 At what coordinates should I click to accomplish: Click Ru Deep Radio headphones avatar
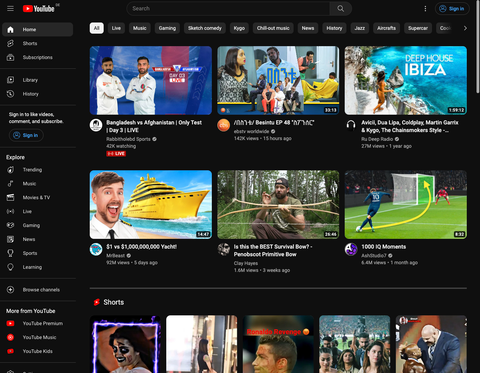[x=351, y=125]
